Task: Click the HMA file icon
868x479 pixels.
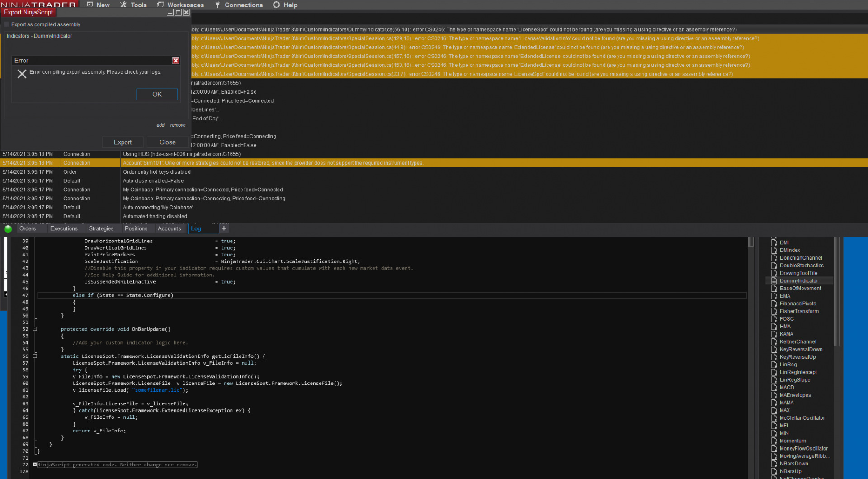Action: tap(774, 327)
